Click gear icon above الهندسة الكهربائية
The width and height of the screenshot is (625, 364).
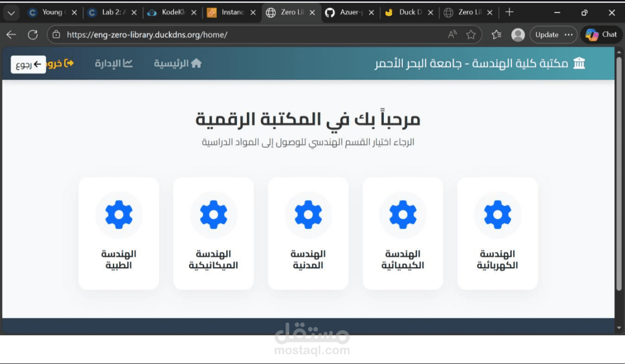[497, 215]
